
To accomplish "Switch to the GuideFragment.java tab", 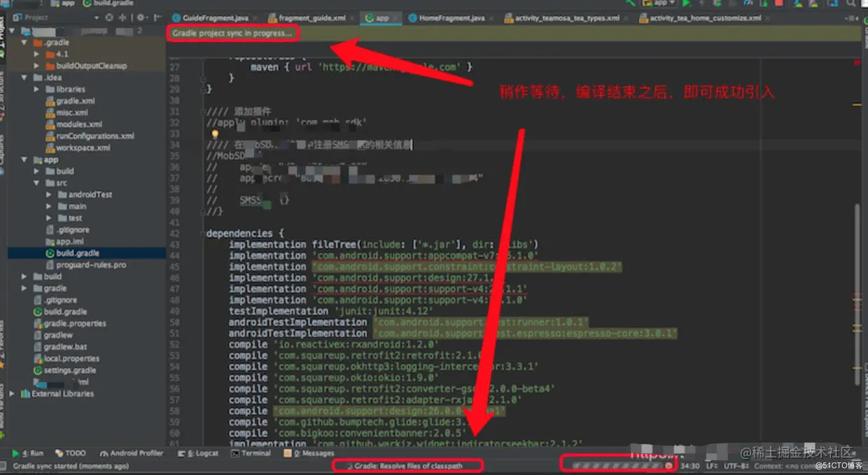I will (x=214, y=18).
